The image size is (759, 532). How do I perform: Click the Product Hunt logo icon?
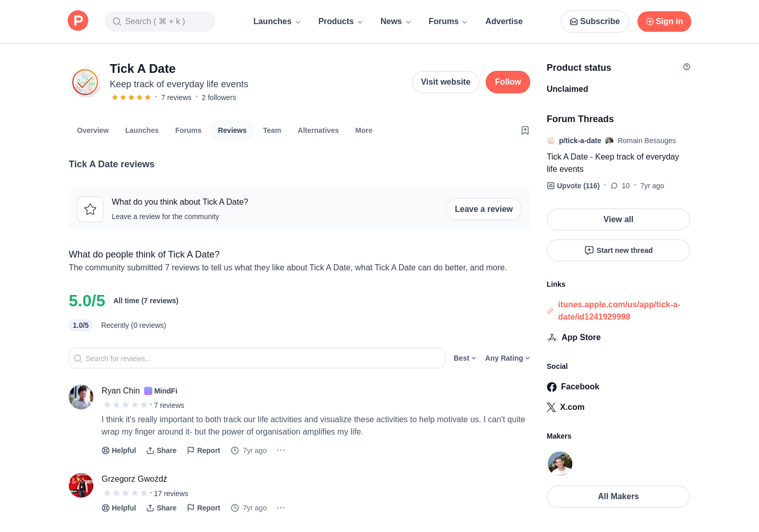[x=78, y=21]
